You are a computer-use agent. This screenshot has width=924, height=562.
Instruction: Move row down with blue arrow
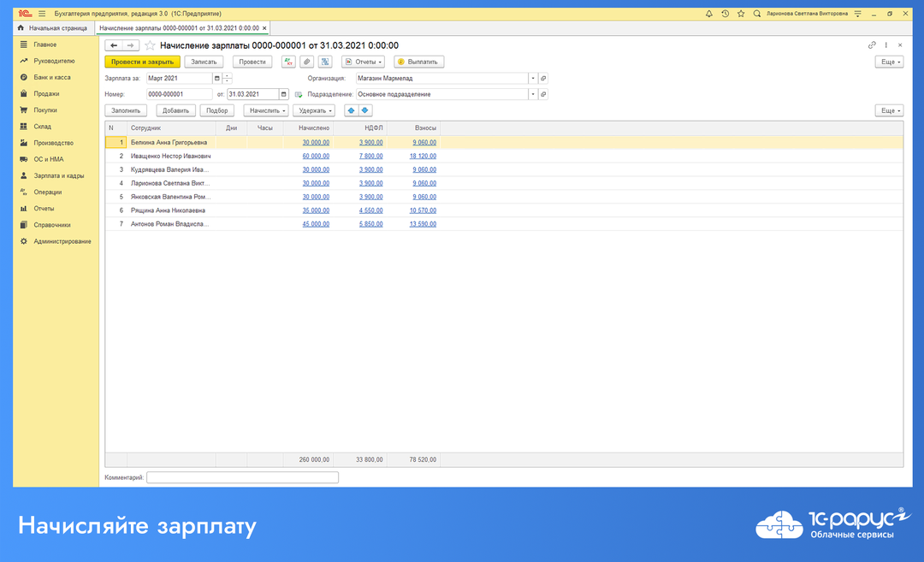click(x=365, y=110)
